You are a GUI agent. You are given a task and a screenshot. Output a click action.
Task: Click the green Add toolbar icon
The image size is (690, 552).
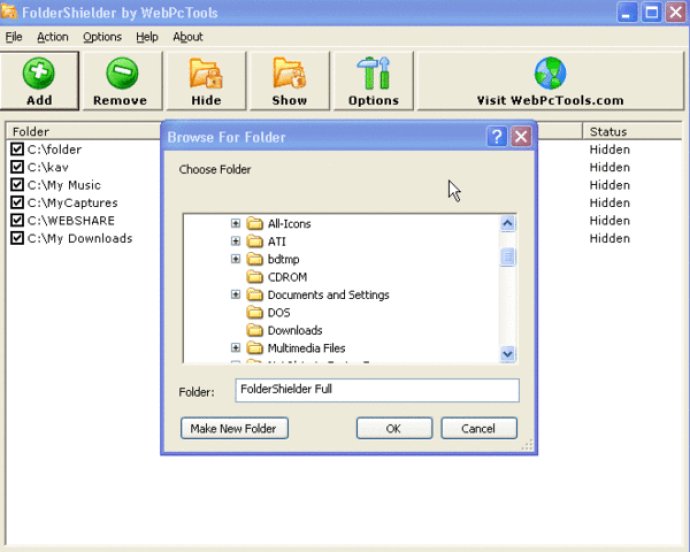[x=39, y=73]
